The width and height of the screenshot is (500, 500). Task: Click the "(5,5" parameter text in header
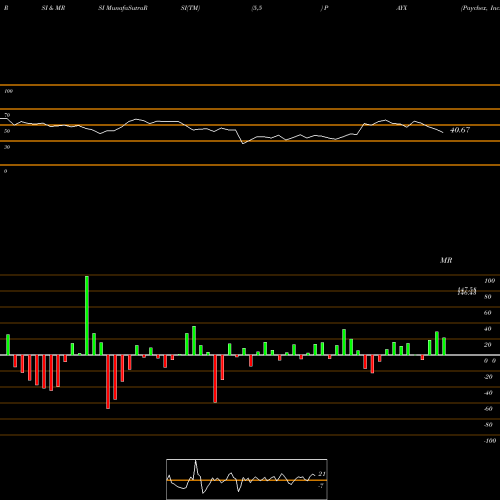(257, 8)
